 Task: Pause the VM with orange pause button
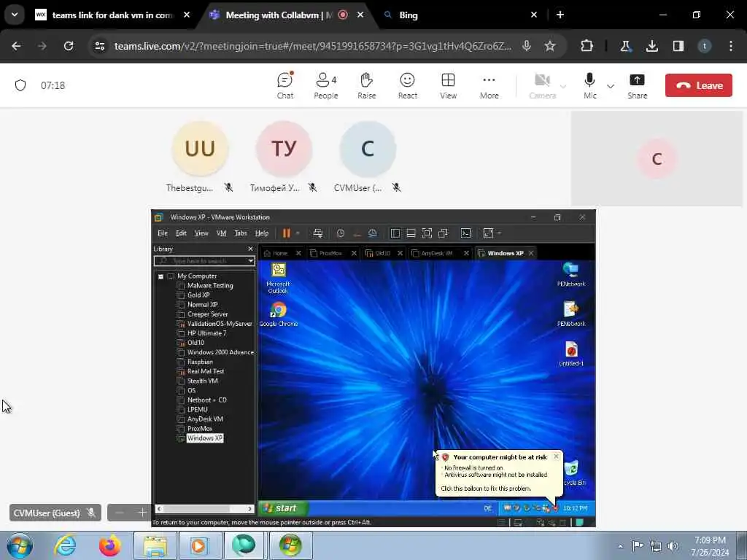pos(286,233)
